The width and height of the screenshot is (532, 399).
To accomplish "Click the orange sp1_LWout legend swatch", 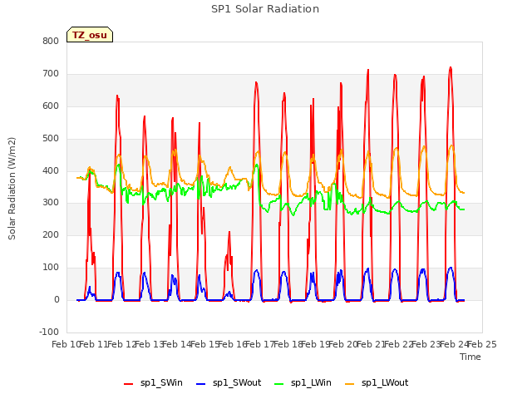I will click(349, 384).
